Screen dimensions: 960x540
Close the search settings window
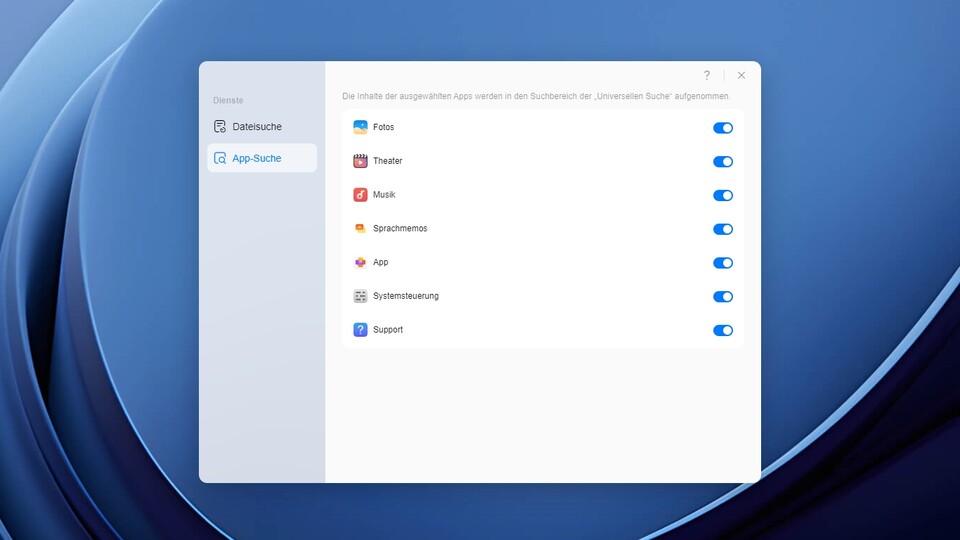click(741, 75)
